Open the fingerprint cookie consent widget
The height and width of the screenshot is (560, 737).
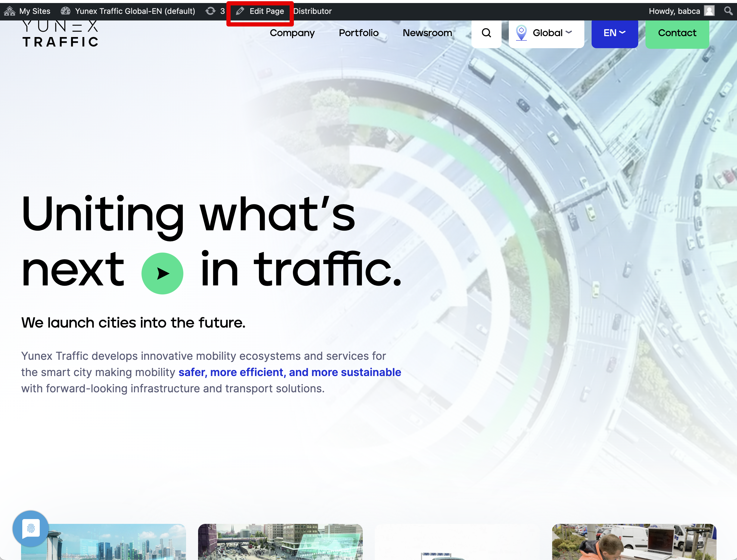click(x=31, y=528)
